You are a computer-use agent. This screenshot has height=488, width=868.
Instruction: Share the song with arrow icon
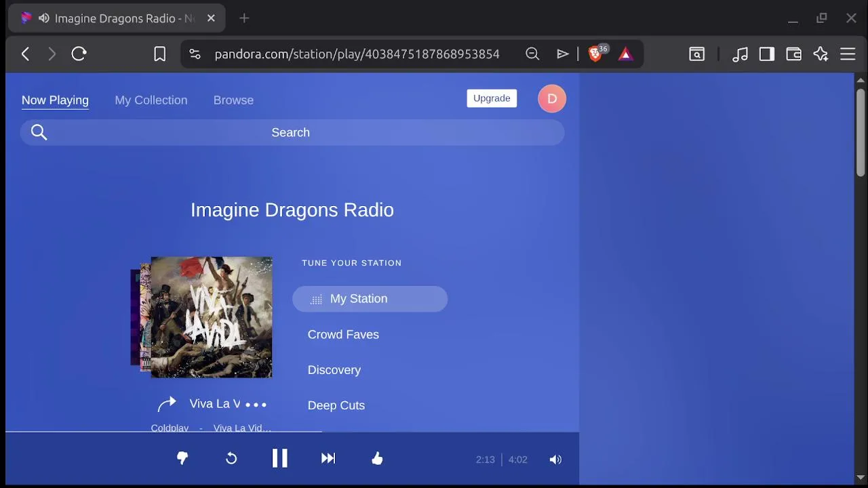coord(167,404)
